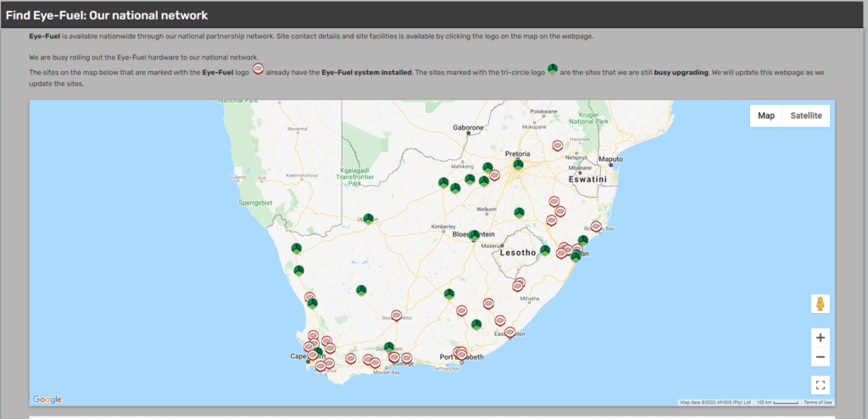Select the green marker at Oudtshoorn
The height and width of the screenshot is (419, 868).
pyautogui.click(x=389, y=347)
